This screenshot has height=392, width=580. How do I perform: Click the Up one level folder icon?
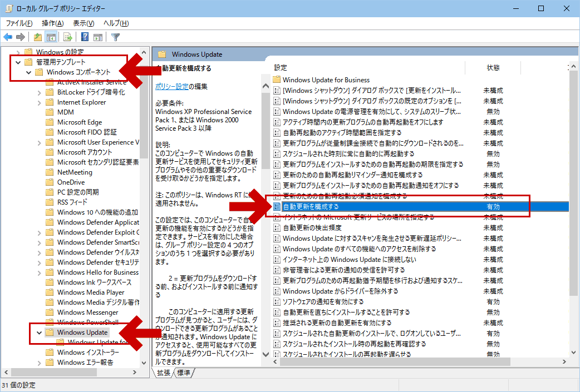37,37
